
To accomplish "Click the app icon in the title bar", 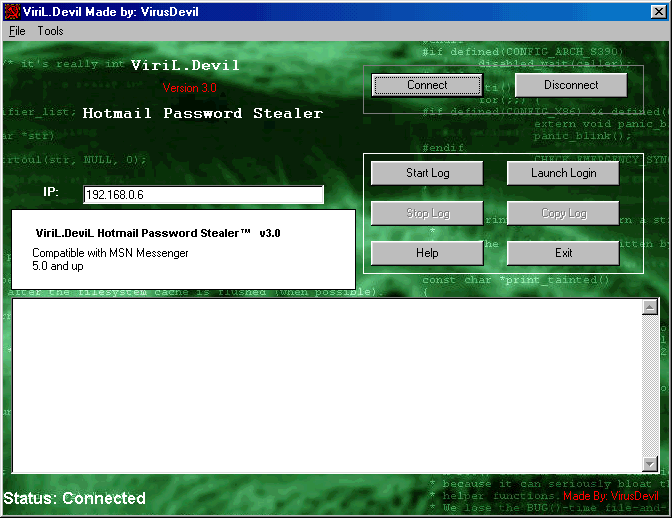I will pyautogui.click(x=10, y=10).
